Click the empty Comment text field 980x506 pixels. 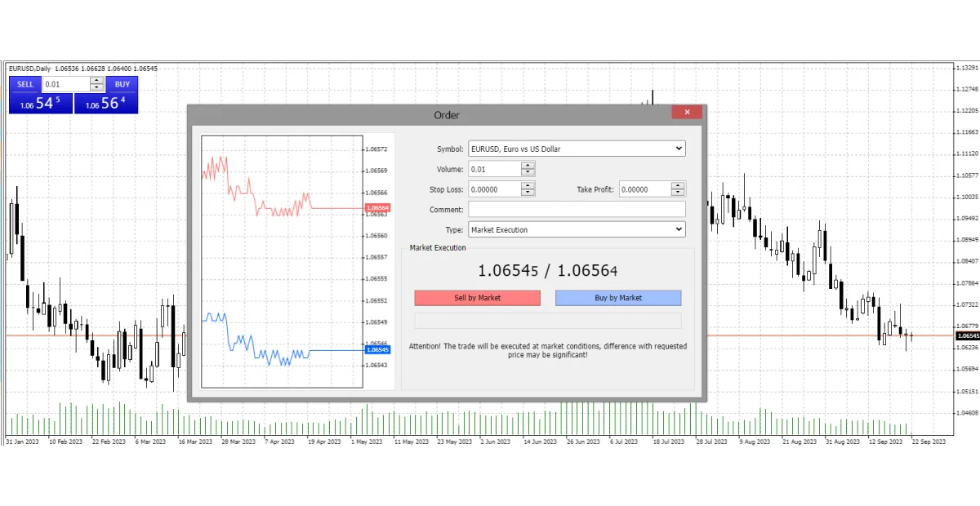(576, 210)
